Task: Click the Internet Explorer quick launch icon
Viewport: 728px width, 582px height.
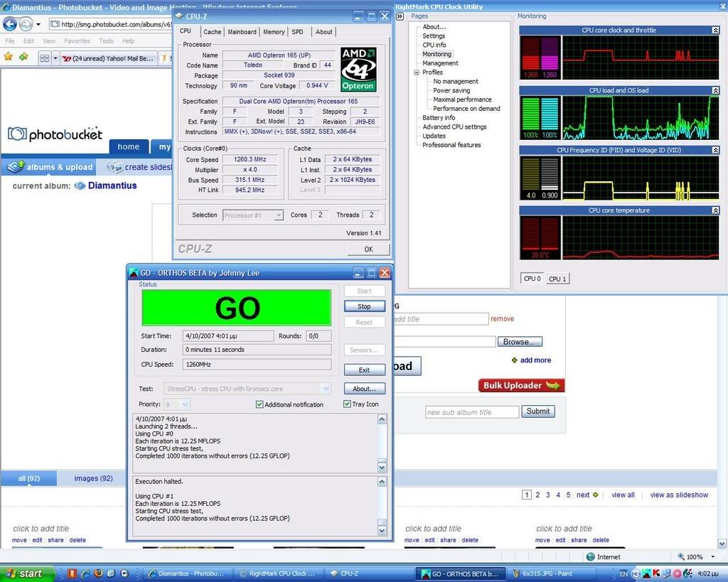Action: (85, 573)
